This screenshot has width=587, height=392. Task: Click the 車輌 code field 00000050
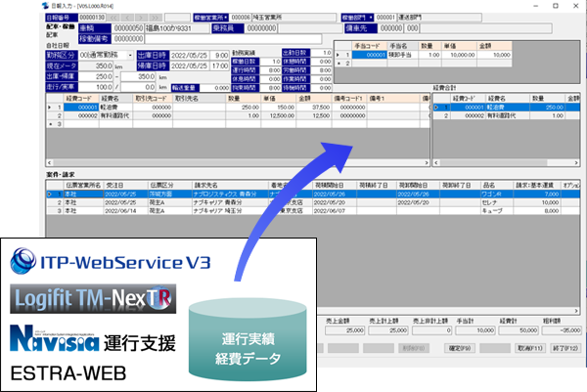click(x=128, y=28)
